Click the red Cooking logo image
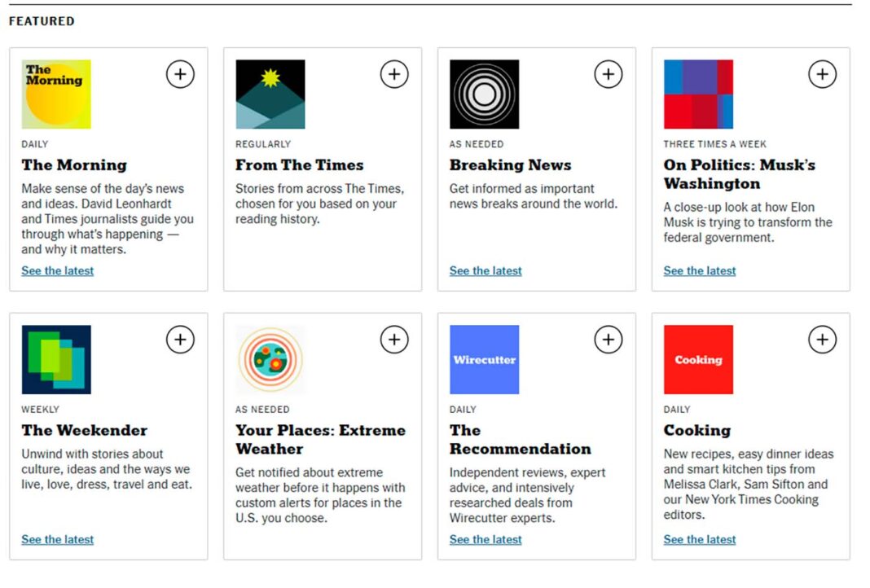Viewport: 870px width, 588px height. 698,360
